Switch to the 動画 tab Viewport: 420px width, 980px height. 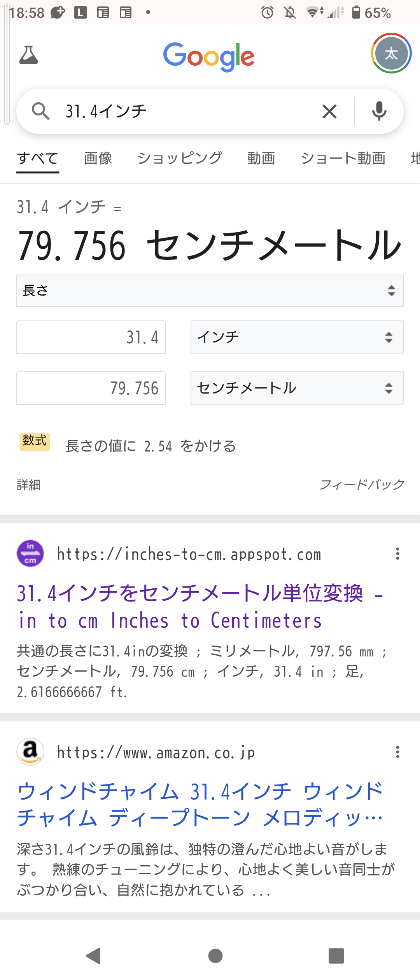[261, 159]
